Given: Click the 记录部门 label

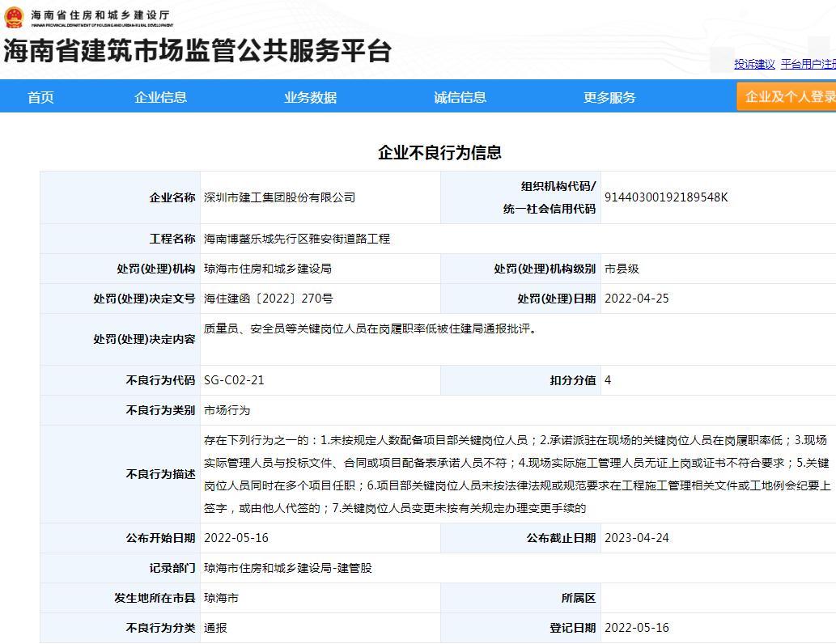Looking at the screenshot, I should [x=172, y=568].
